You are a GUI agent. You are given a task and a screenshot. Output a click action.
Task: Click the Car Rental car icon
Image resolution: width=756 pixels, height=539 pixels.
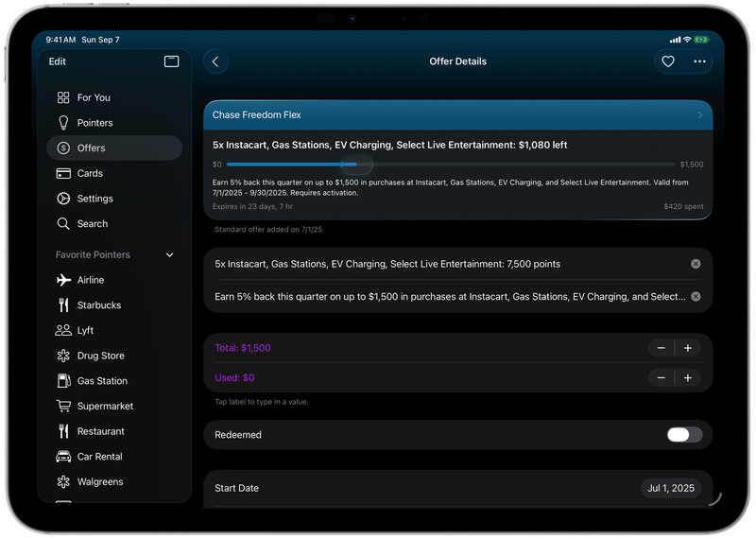tap(63, 457)
